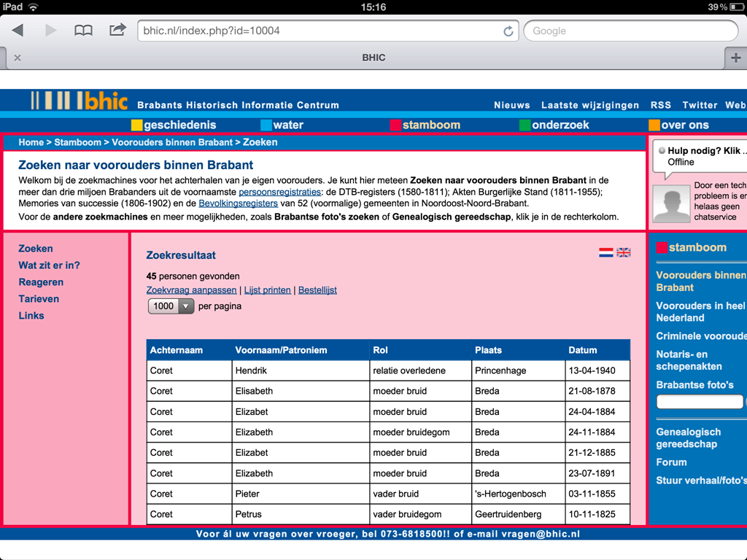
Task: Select the Coret Hendrik row
Action: click(x=388, y=370)
